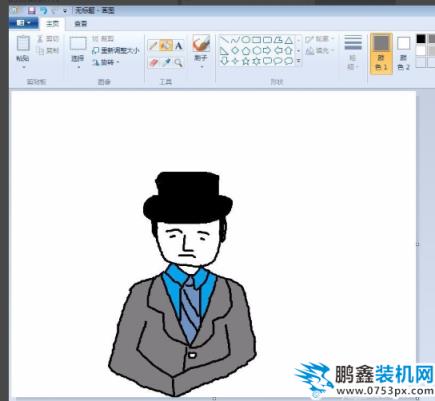
Task: Pick the white swatch in the palette
Action: [421, 50]
